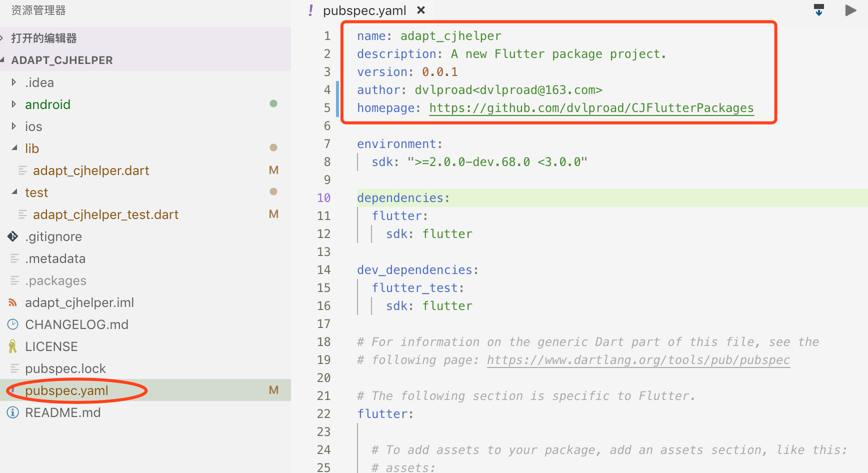The height and width of the screenshot is (473, 868).
Task: Click the sdk version constraint string
Action: (x=497, y=162)
